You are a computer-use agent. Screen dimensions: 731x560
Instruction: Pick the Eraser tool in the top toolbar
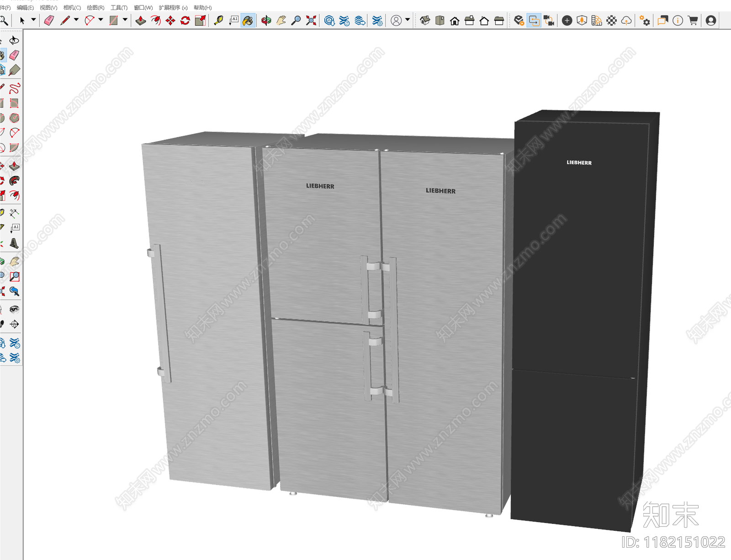pos(49,21)
